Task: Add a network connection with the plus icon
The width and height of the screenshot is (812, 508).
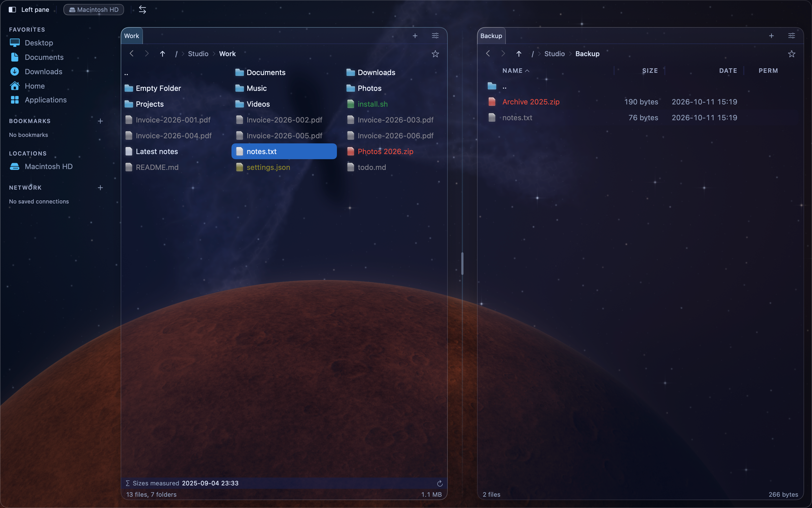Action: [100, 187]
